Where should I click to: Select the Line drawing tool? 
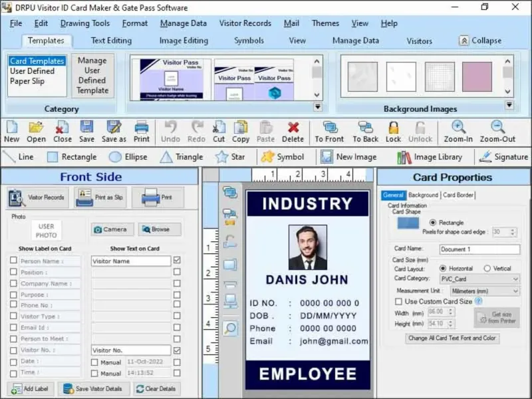coord(19,157)
